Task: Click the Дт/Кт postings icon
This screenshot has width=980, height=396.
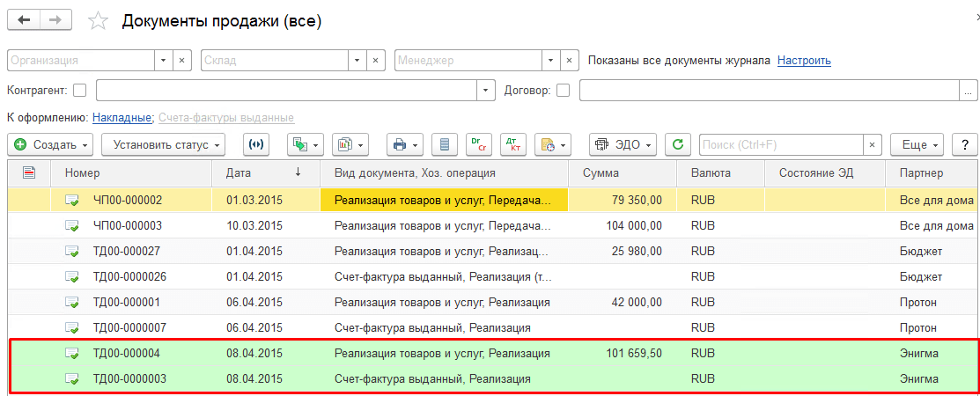Action: (513, 144)
